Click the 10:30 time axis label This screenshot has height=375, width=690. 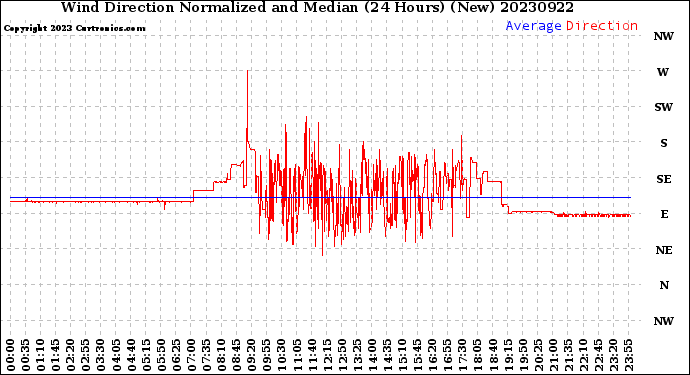click(x=282, y=355)
